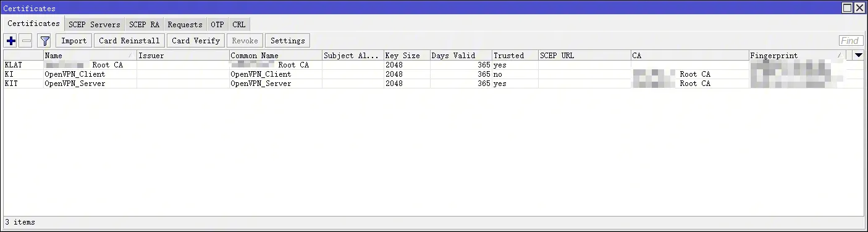Maximize the Certificates window
Viewport: 868px width, 232px height.
[x=848, y=8]
